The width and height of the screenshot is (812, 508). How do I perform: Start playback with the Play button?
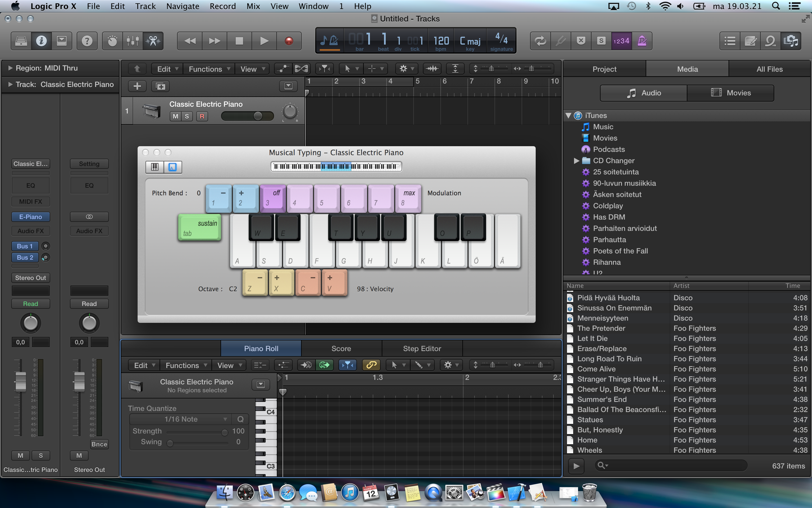pos(264,41)
